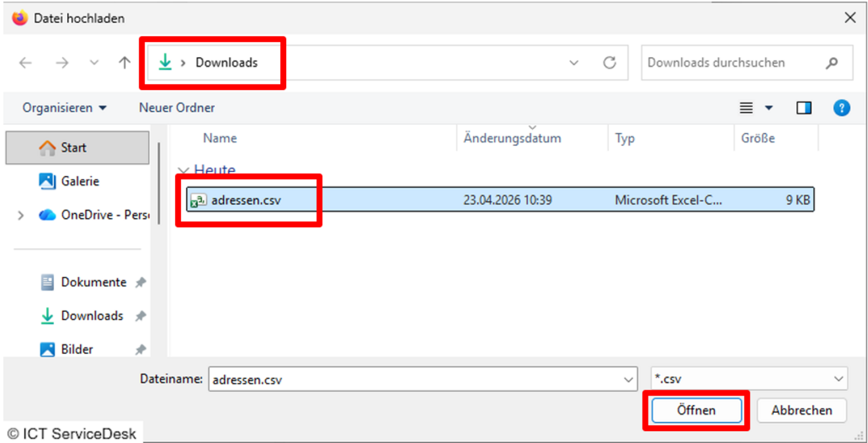Open the recent locations dropdown arrow
The height and width of the screenshot is (443, 868).
94,63
